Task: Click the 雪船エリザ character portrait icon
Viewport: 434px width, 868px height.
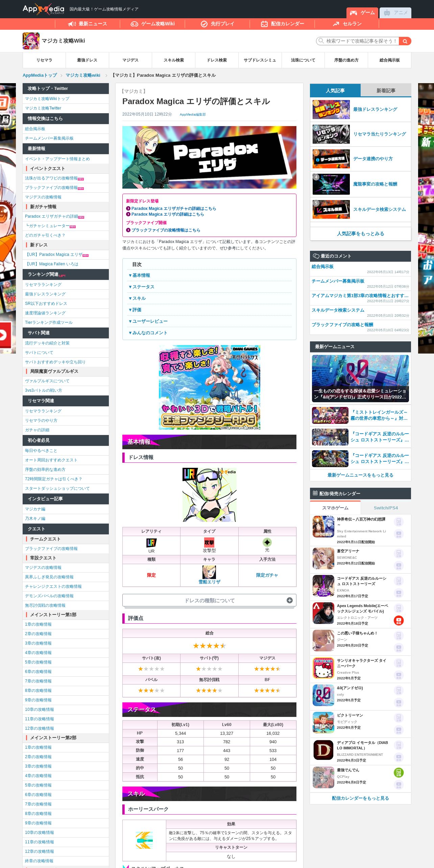Action: coord(209,572)
